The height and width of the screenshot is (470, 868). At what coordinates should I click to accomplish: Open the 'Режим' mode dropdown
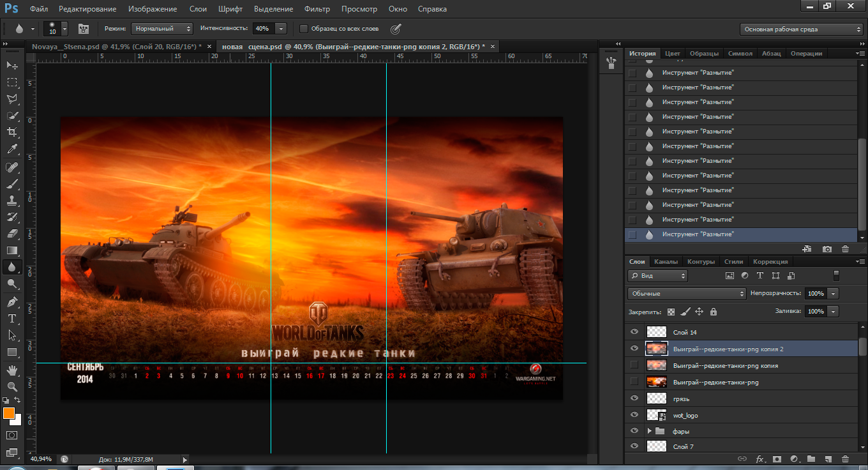pyautogui.click(x=161, y=29)
